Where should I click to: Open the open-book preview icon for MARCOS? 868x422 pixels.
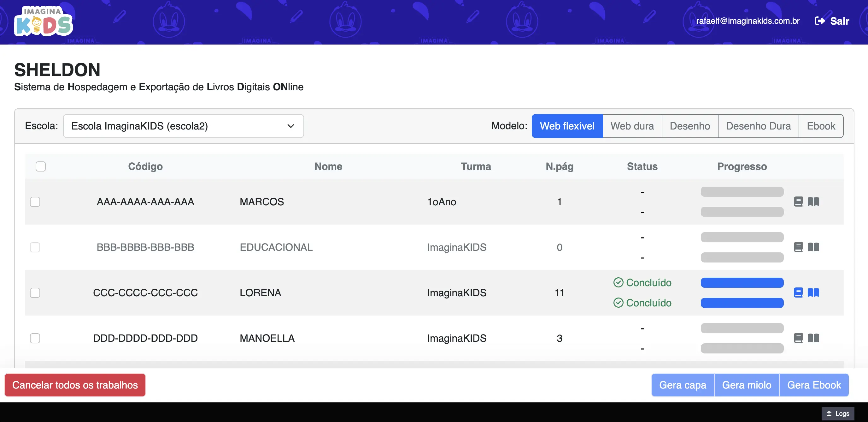813,202
